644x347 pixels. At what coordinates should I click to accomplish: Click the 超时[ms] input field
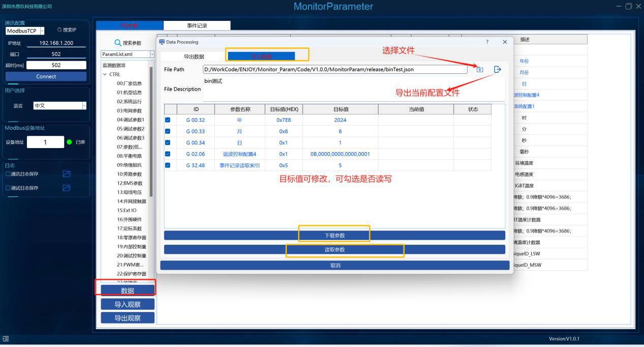[56, 65]
